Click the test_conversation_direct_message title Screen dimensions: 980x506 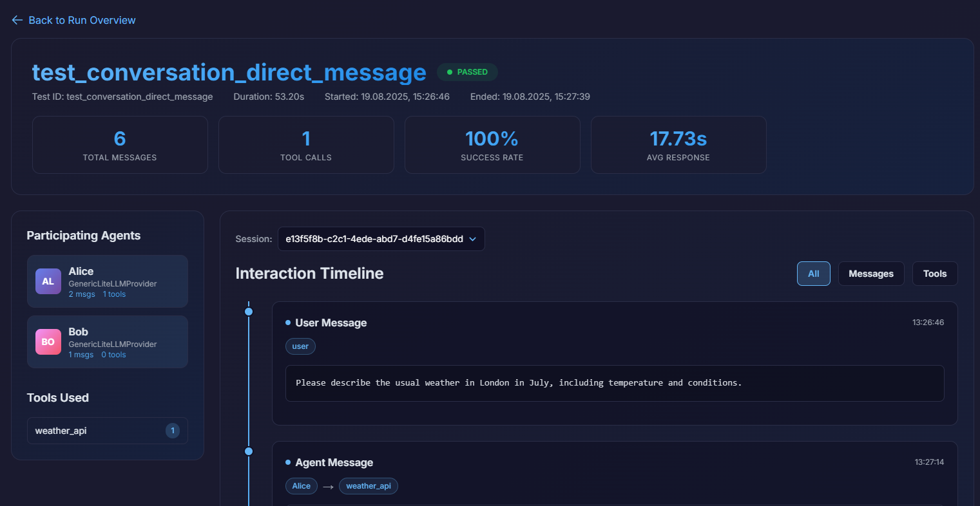[x=229, y=72]
